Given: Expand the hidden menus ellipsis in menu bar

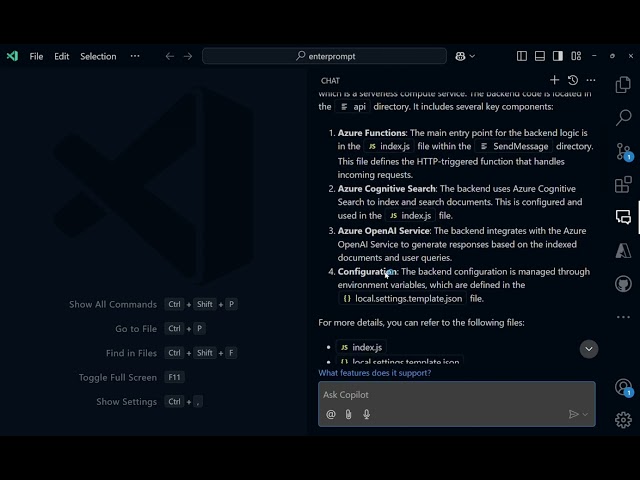Looking at the screenshot, I should (135, 56).
